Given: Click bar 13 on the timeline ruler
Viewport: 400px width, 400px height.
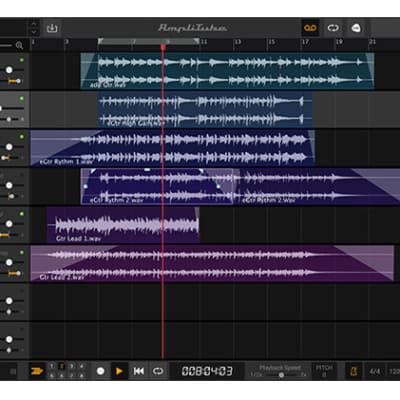Looking at the screenshot, I should [x=238, y=42].
